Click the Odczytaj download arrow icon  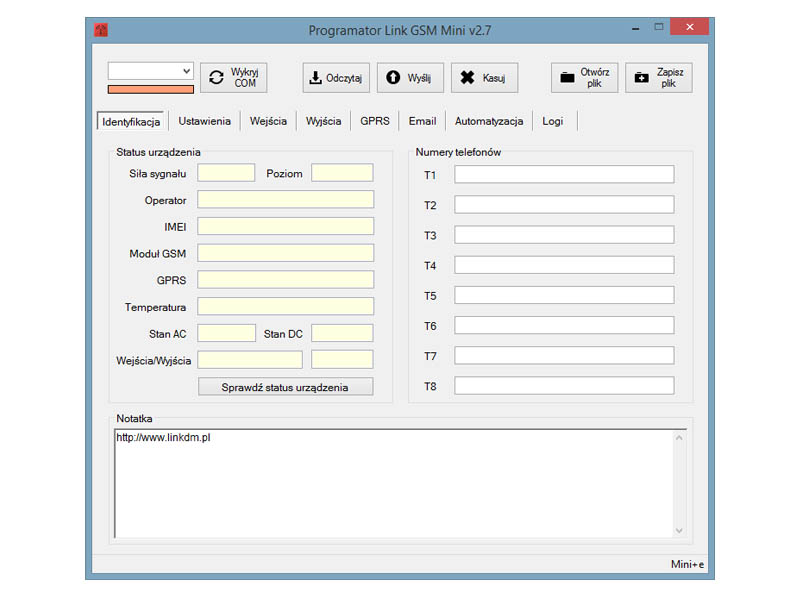pyautogui.click(x=315, y=78)
